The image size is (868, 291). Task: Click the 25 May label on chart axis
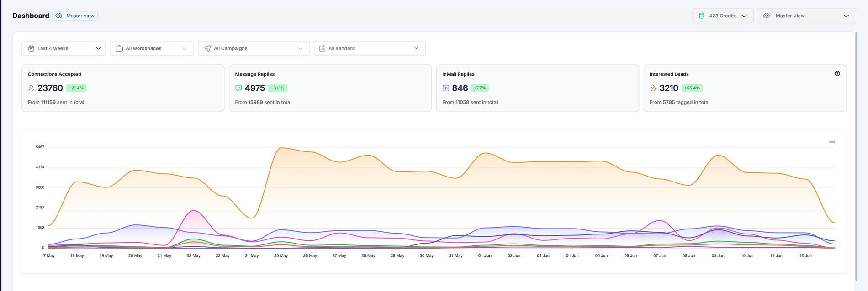pyautogui.click(x=281, y=256)
